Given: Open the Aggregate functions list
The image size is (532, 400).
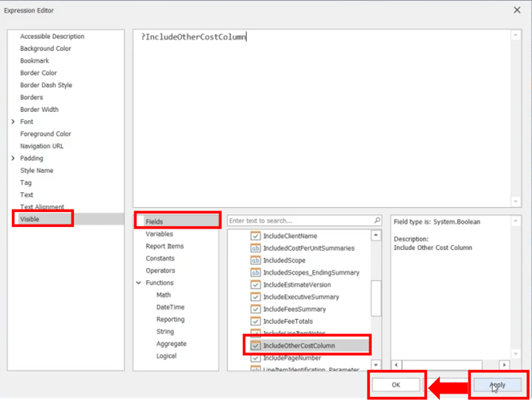Looking at the screenshot, I should click(x=172, y=344).
